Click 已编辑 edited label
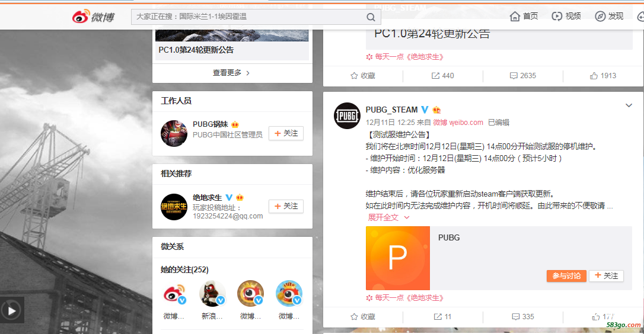This screenshot has width=644, height=334. pyautogui.click(x=498, y=122)
